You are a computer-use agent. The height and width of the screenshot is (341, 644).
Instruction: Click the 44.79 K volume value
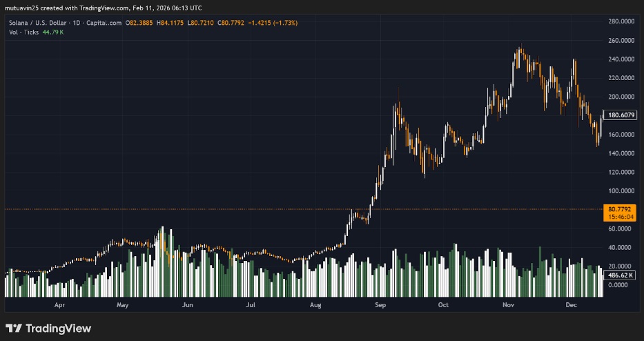coord(53,32)
